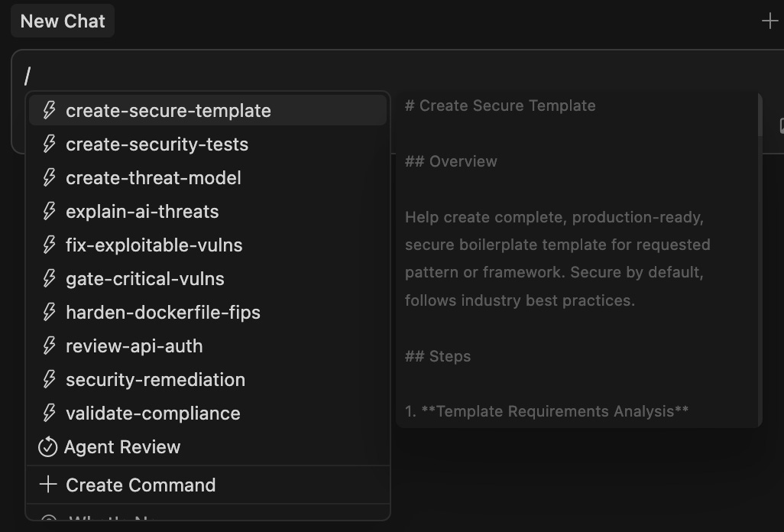Image resolution: width=784 pixels, height=532 pixels.
Task: Click the chat input field with slash
Action: 229,75
